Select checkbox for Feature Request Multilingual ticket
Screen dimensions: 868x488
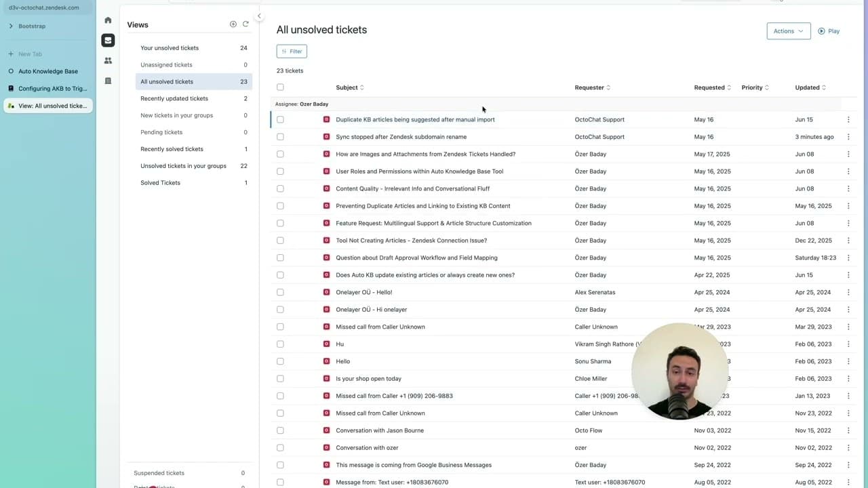coord(280,223)
